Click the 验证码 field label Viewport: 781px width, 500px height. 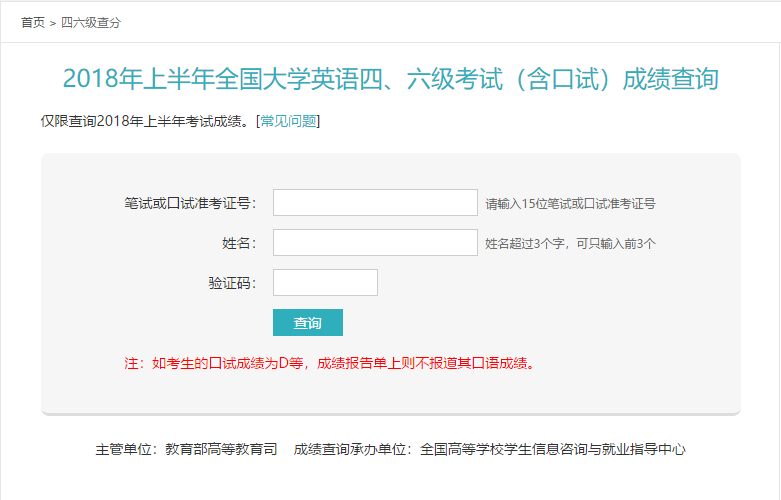click(231, 283)
